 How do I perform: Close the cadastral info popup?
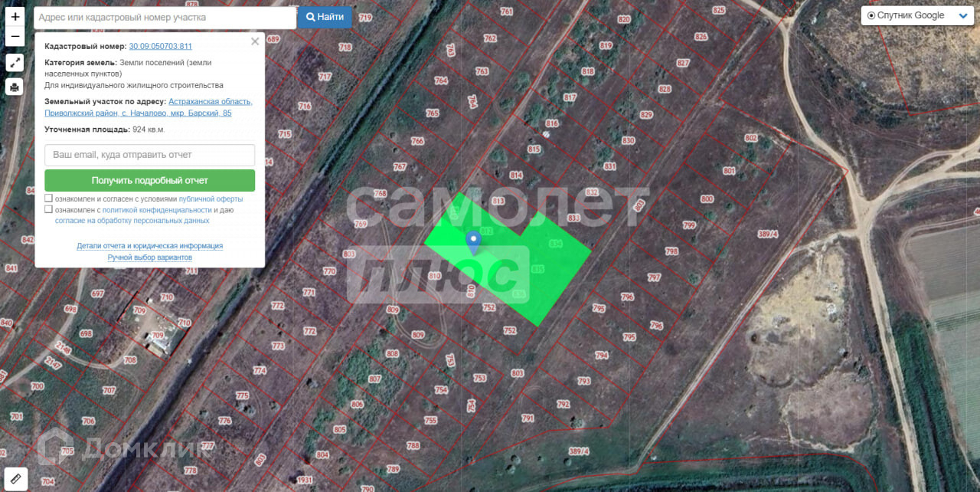255,42
